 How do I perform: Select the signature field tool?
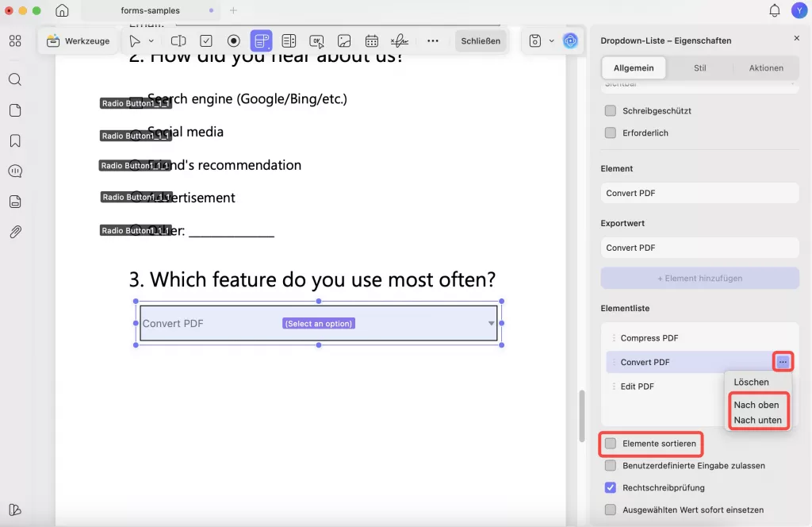[400, 41]
